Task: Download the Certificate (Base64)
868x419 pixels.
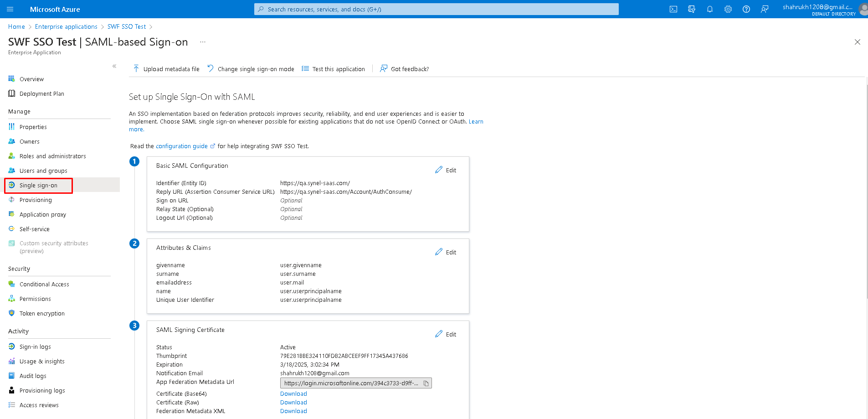Action: pos(293,393)
